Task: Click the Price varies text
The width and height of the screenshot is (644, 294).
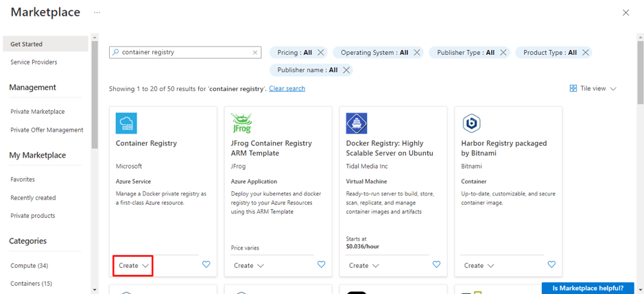Action: [x=246, y=248]
